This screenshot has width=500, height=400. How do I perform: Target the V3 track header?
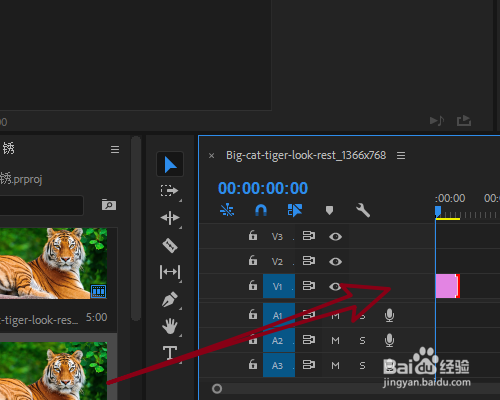[x=277, y=236]
